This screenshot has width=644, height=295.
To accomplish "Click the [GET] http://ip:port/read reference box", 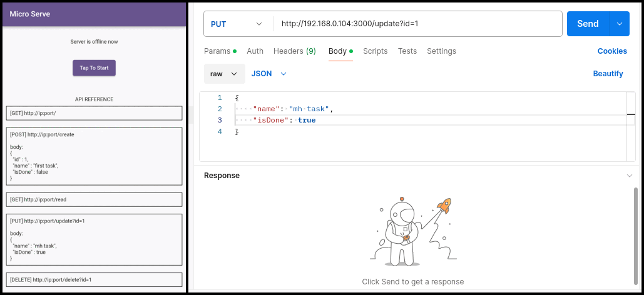I will [x=94, y=200].
